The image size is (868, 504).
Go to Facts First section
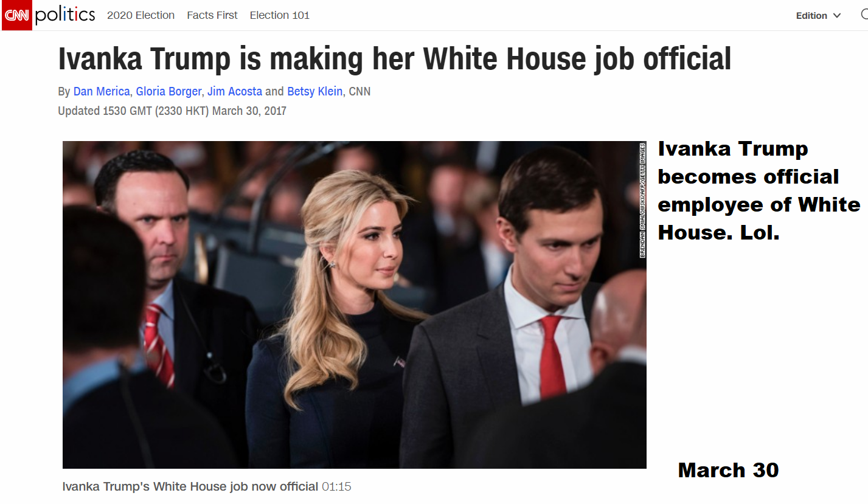coord(212,15)
